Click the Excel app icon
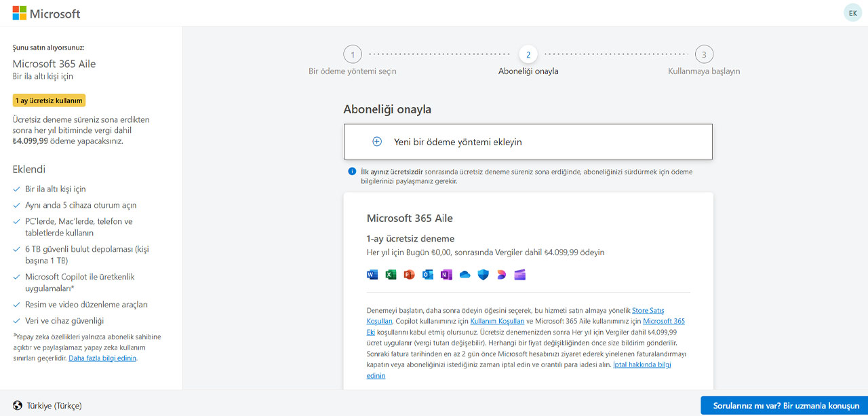This screenshot has width=868, height=416. [391, 275]
